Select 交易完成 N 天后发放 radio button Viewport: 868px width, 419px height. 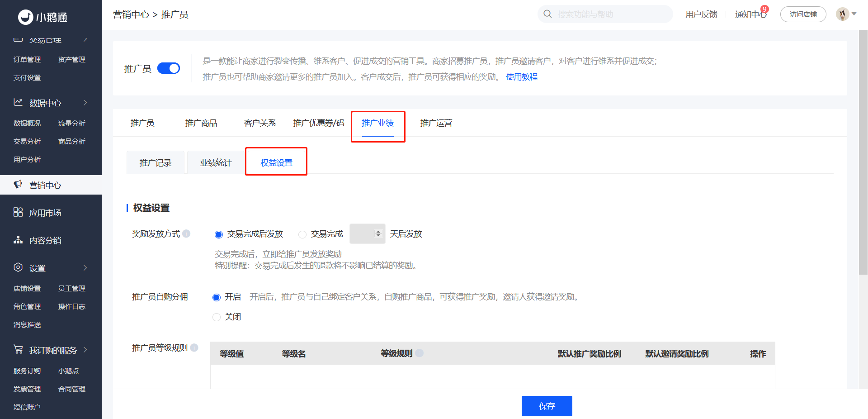[302, 234]
